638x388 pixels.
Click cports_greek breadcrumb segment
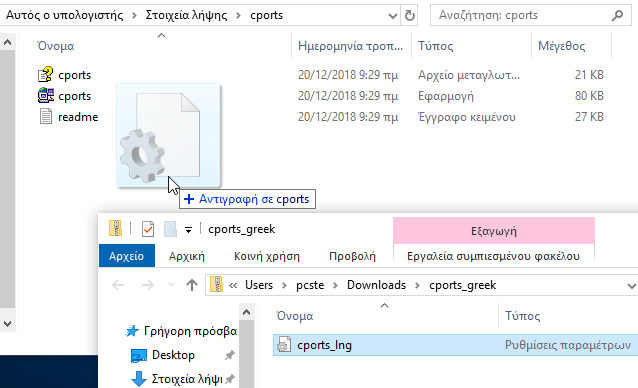(x=463, y=285)
